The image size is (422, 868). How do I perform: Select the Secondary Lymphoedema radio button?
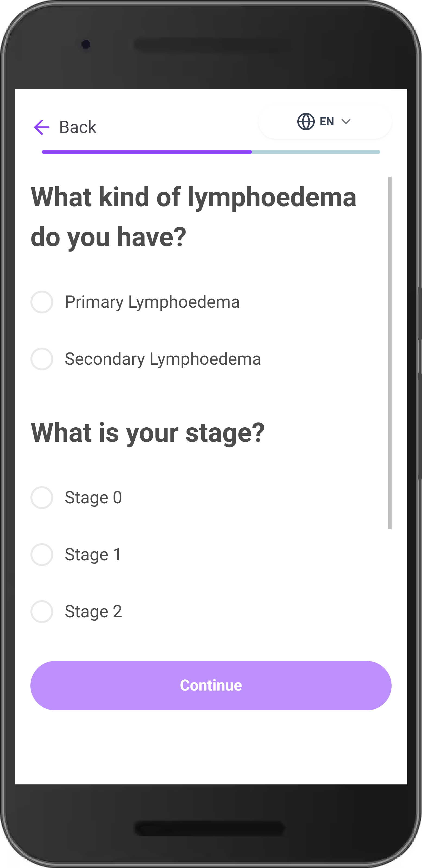(42, 359)
